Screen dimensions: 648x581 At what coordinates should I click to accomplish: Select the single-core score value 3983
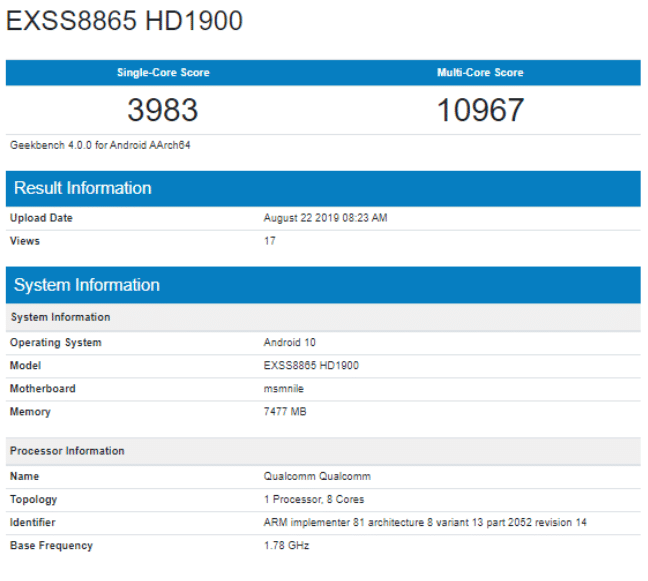coord(163,110)
